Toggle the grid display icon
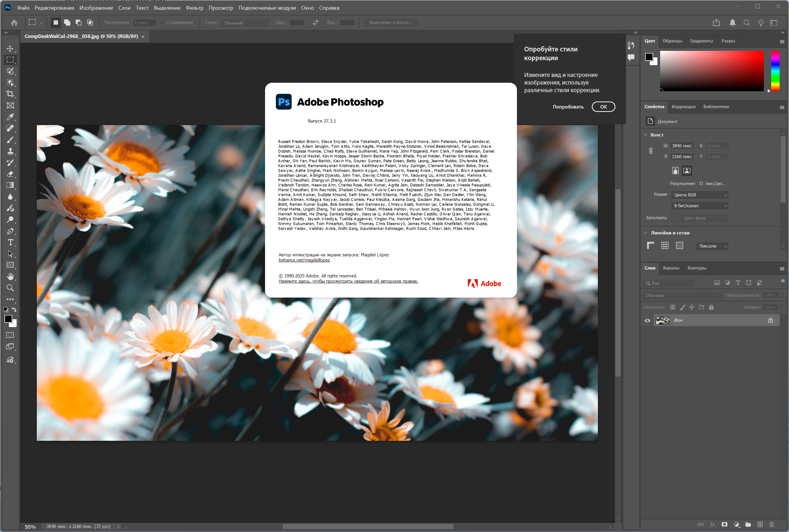Image resolution: width=789 pixels, height=532 pixels. pos(665,246)
